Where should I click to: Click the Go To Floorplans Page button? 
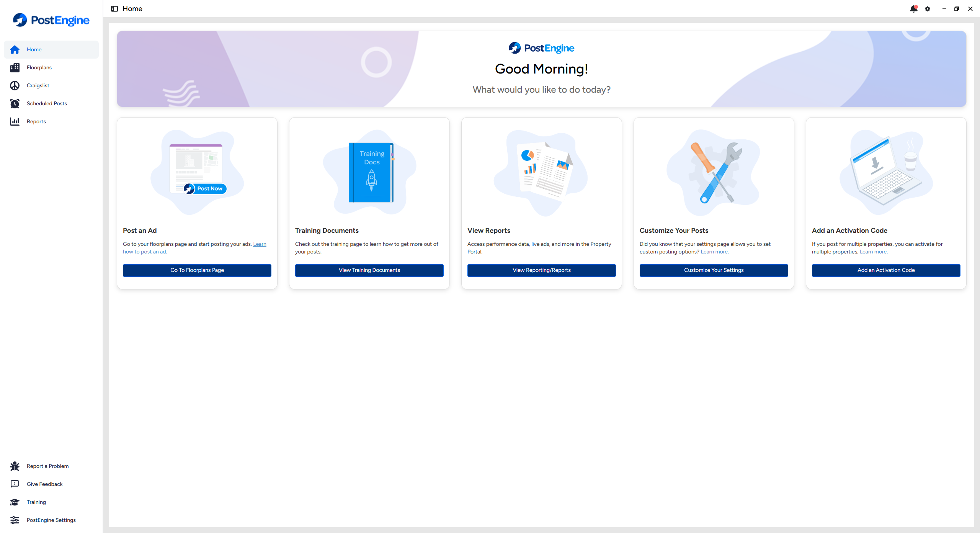click(x=197, y=270)
